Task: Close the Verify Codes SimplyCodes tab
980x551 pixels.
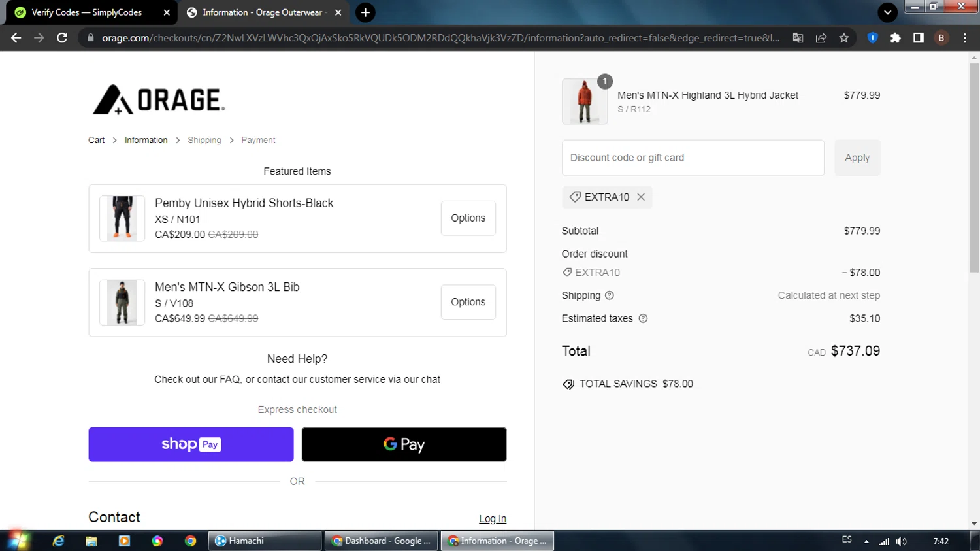Action: [167, 12]
